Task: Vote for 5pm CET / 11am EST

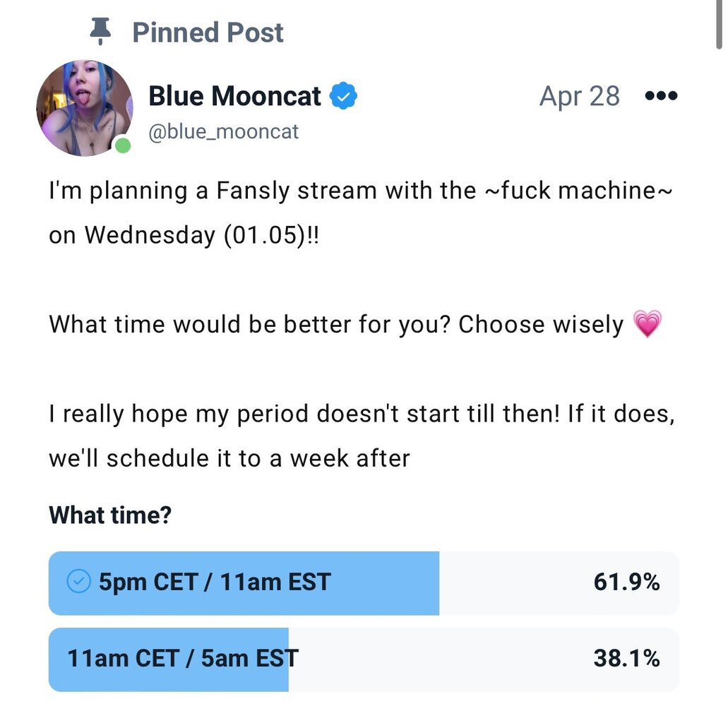Action: tap(215, 582)
